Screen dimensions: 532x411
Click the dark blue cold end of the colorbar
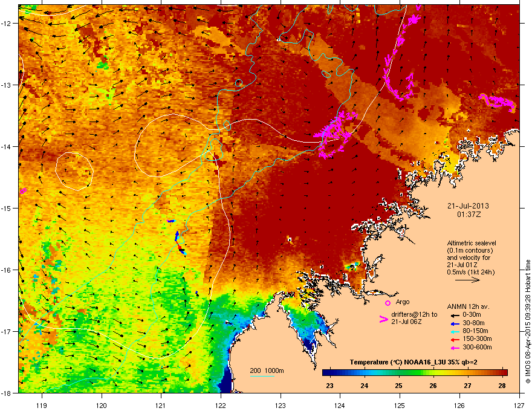point(328,372)
